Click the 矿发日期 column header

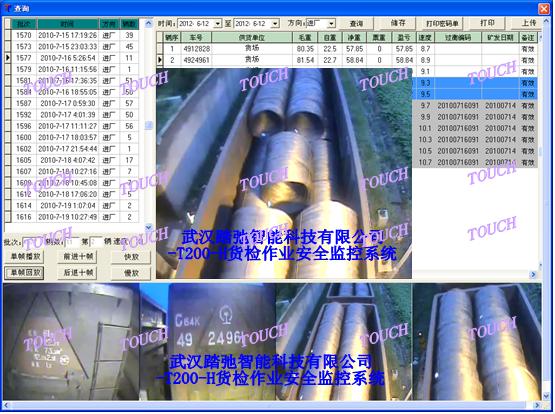(x=500, y=37)
